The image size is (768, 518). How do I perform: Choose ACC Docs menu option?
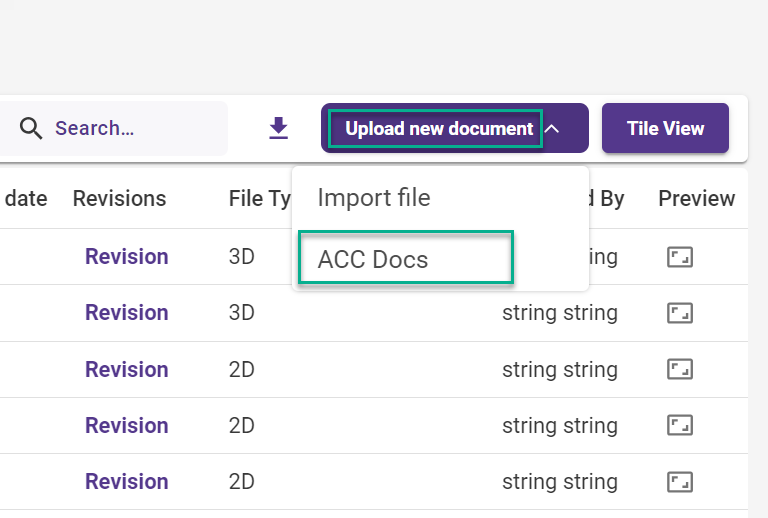click(373, 260)
